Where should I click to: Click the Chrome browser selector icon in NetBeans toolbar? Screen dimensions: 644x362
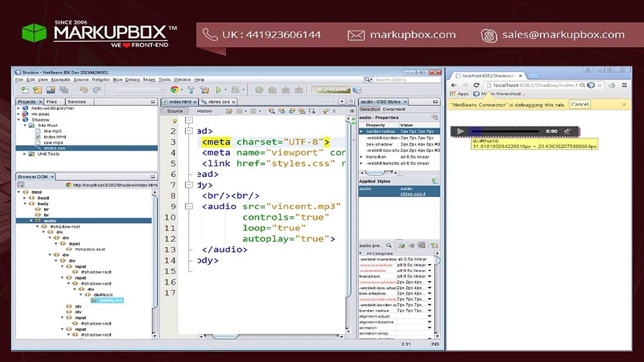click(x=175, y=90)
